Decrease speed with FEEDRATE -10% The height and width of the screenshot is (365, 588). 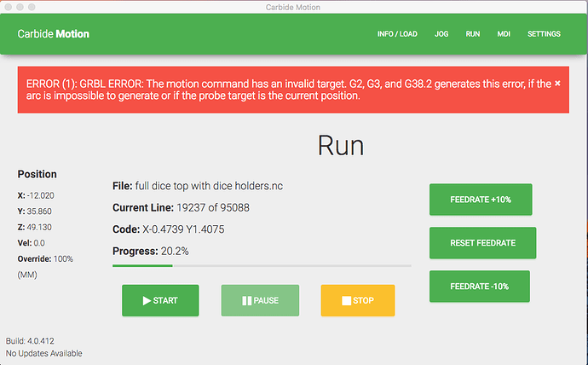(480, 287)
